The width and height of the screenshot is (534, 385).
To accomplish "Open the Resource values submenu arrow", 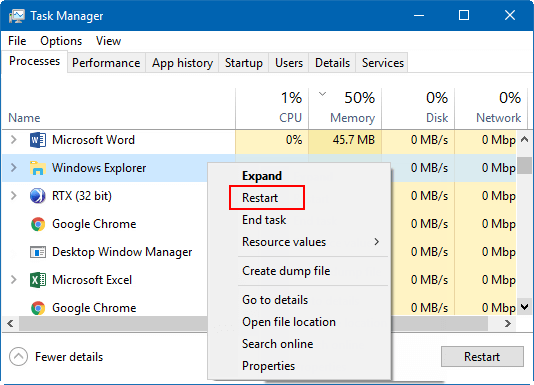I will coord(376,242).
